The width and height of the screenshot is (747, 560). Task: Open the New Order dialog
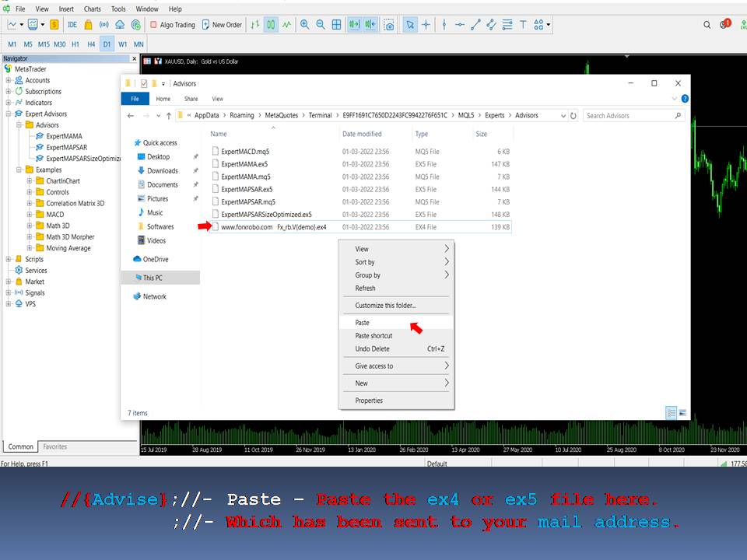click(x=222, y=25)
